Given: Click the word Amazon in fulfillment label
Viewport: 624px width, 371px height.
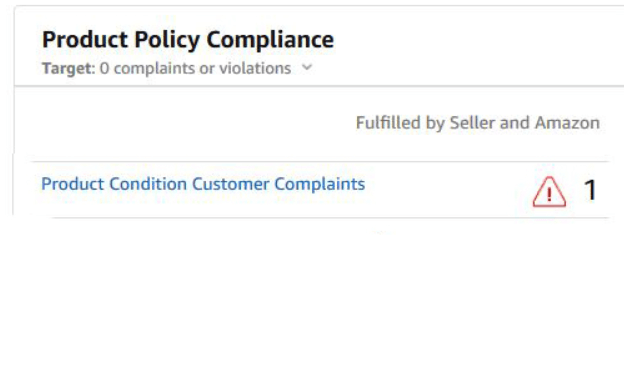Looking at the screenshot, I should pyautogui.click(x=567, y=123).
